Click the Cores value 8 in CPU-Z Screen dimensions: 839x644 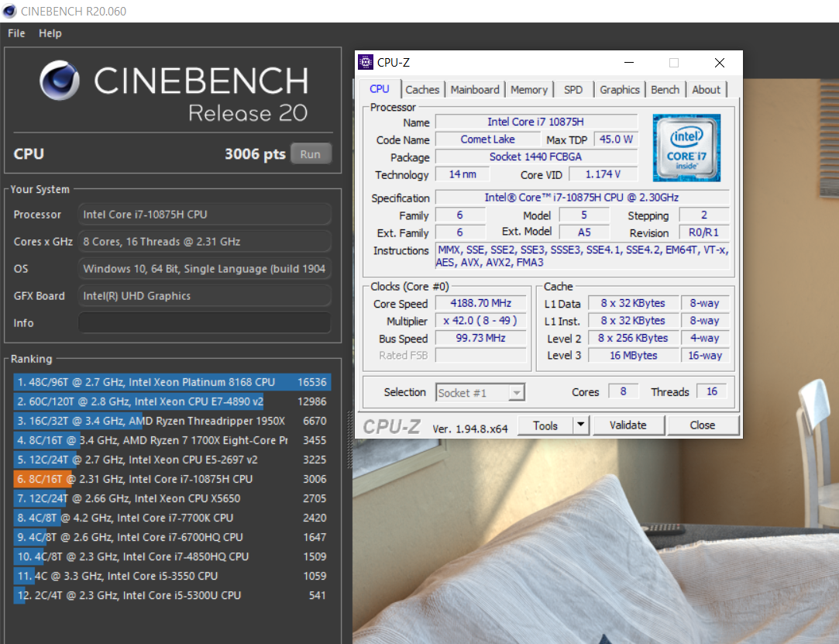click(x=624, y=391)
